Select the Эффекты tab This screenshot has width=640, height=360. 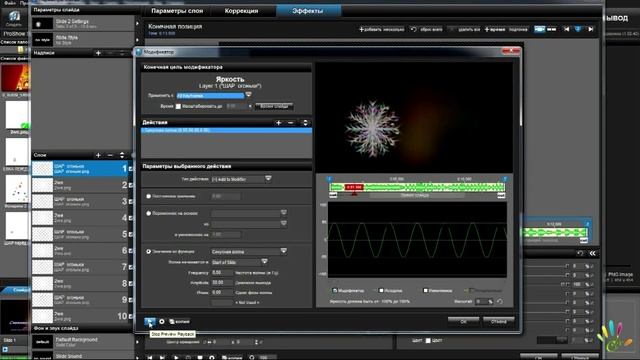(308, 11)
